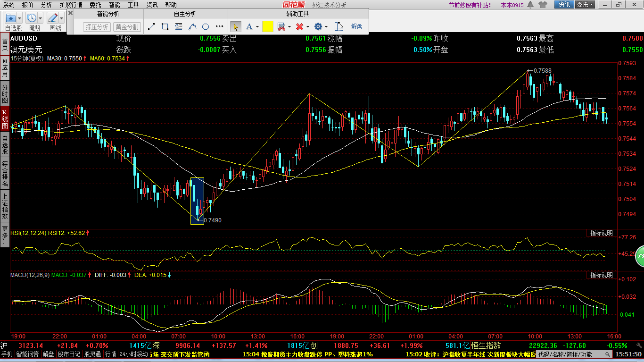Click the 股市日记 bottom bar button
The width and height of the screenshot is (644, 362).
tap(69, 354)
